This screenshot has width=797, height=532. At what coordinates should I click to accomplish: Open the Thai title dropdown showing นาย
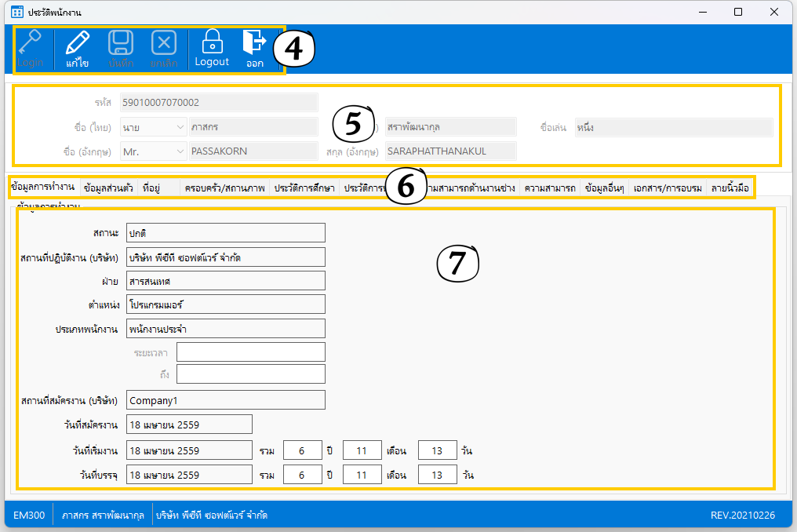(x=153, y=127)
